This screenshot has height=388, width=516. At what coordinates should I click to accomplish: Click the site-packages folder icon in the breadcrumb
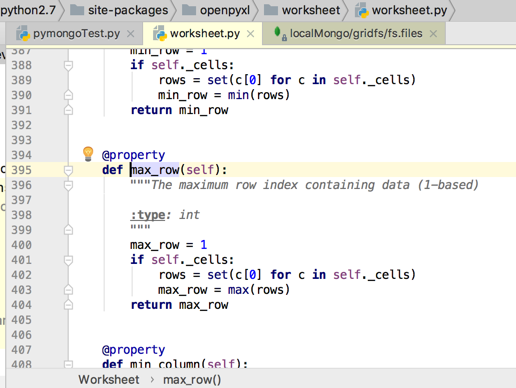(77, 10)
